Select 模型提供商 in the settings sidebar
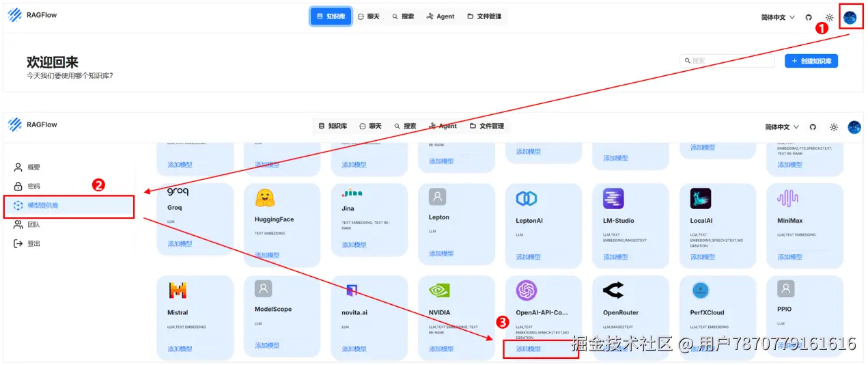868x365 pixels. [68, 205]
